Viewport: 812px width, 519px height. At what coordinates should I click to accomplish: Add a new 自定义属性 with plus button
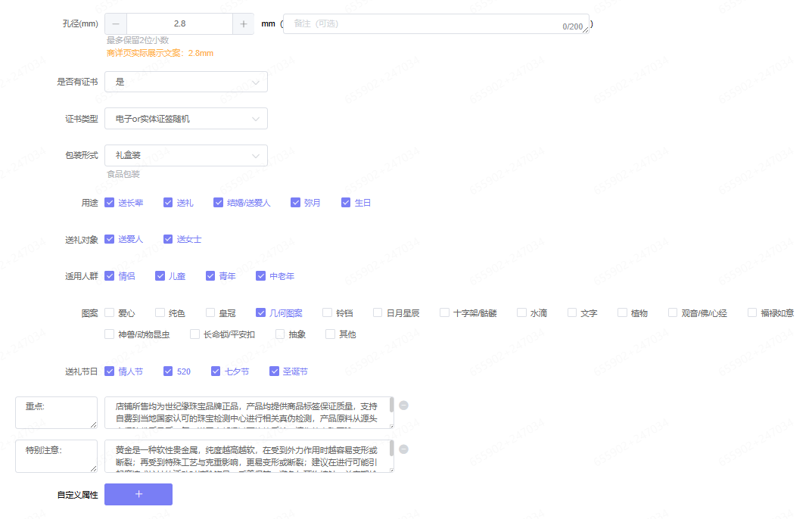pos(138,494)
